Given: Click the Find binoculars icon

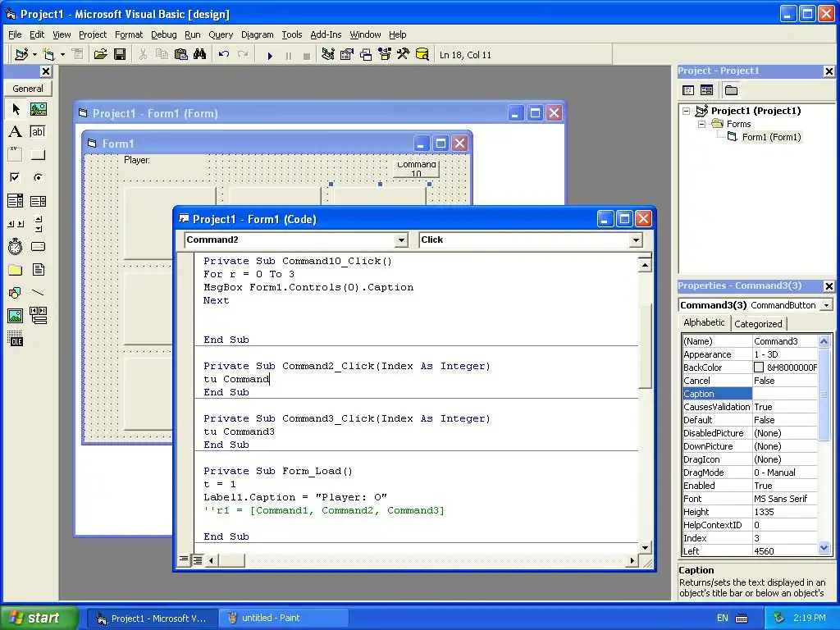Looking at the screenshot, I should [x=200, y=55].
